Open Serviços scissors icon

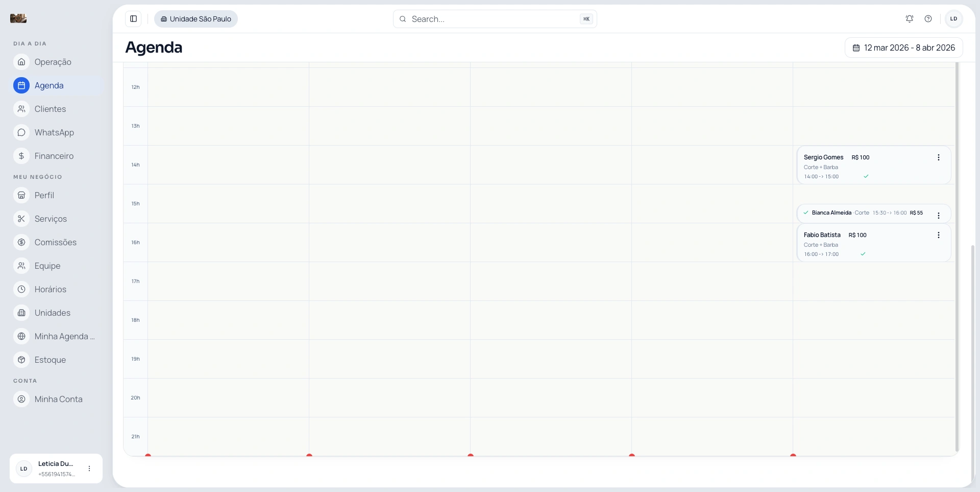pos(21,219)
